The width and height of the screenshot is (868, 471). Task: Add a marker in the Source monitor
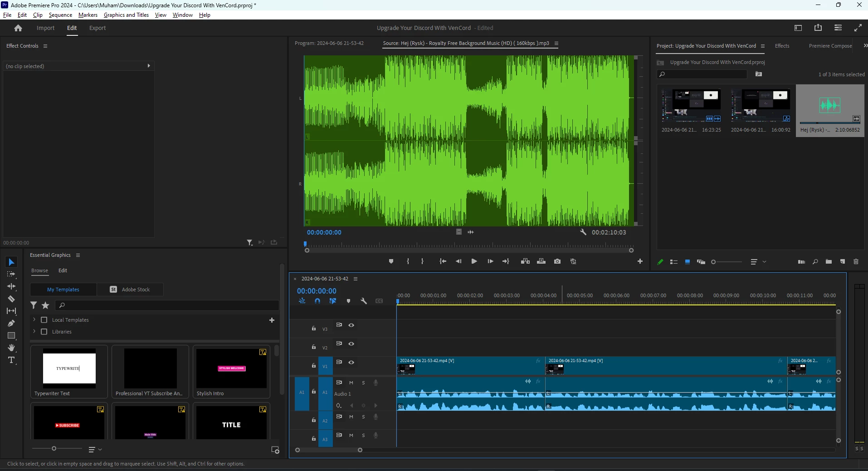tap(391, 261)
